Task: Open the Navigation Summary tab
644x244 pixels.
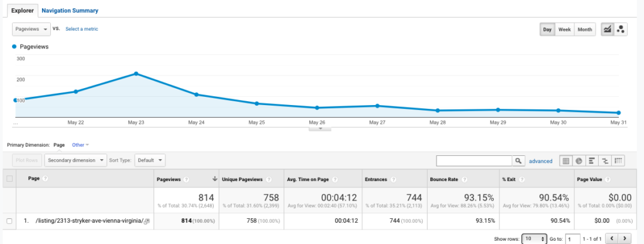Action: click(70, 11)
